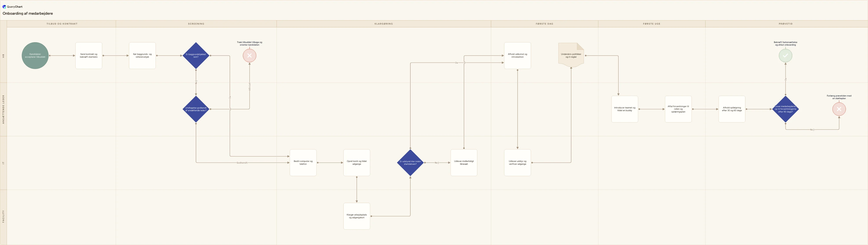Click the 'IT' swimlane label
The height and width of the screenshot is (245, 868).
(x=3, y=163)
